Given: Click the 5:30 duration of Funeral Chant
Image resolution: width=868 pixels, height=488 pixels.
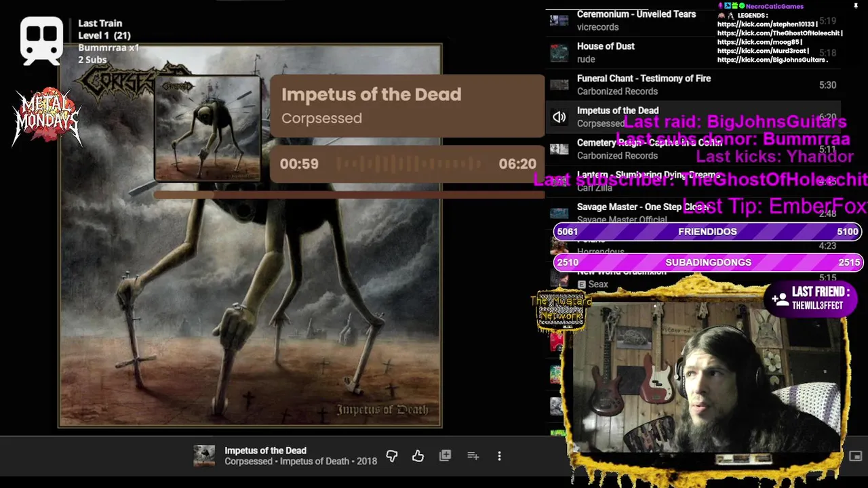Looking at the screenshot, I should [827, 85].
